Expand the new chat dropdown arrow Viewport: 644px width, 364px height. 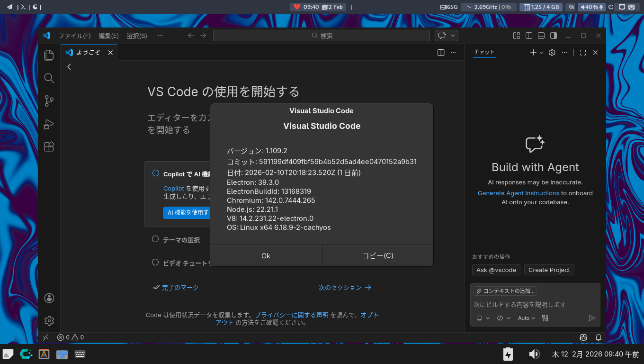(x=541, y=53)
